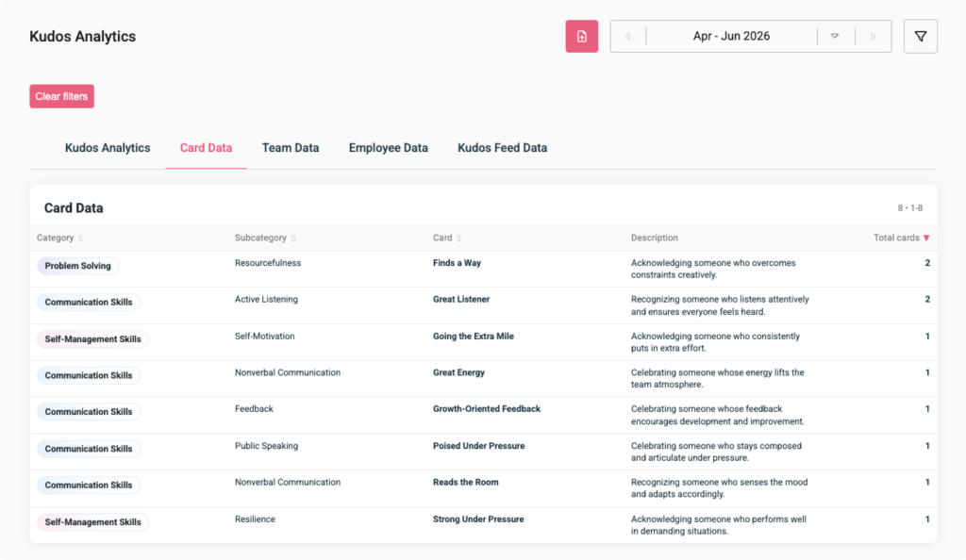This screenshot has height=560, width=966.
Task: Click the Feedback subcategory cell
Action: [254, 408]
